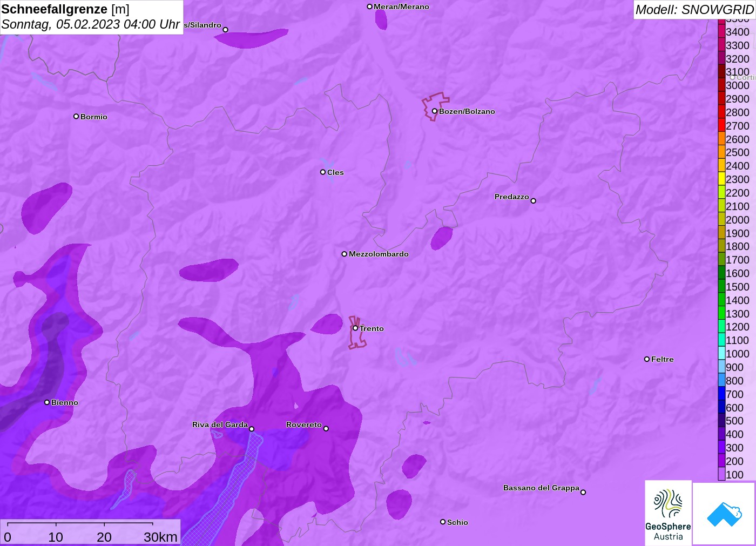Click the Riva del Garda label

(x=220, y=424)
